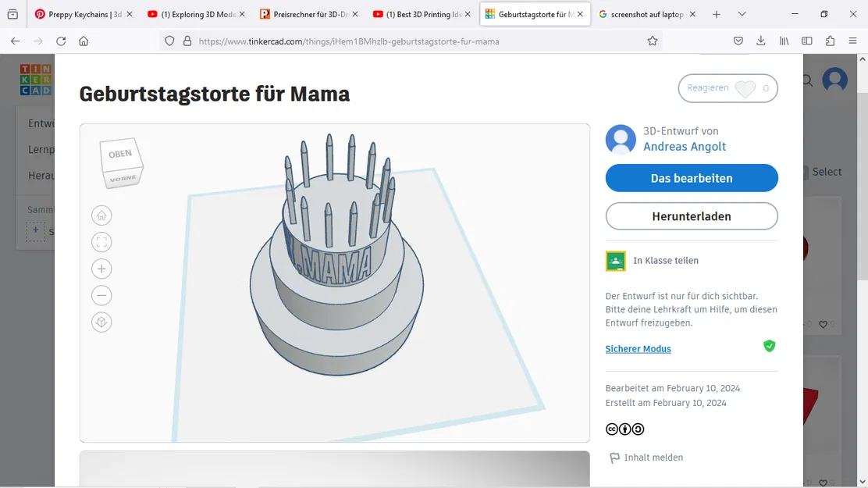Go back to the previous page
Screen dimensions: 868x488
(15, 41)
